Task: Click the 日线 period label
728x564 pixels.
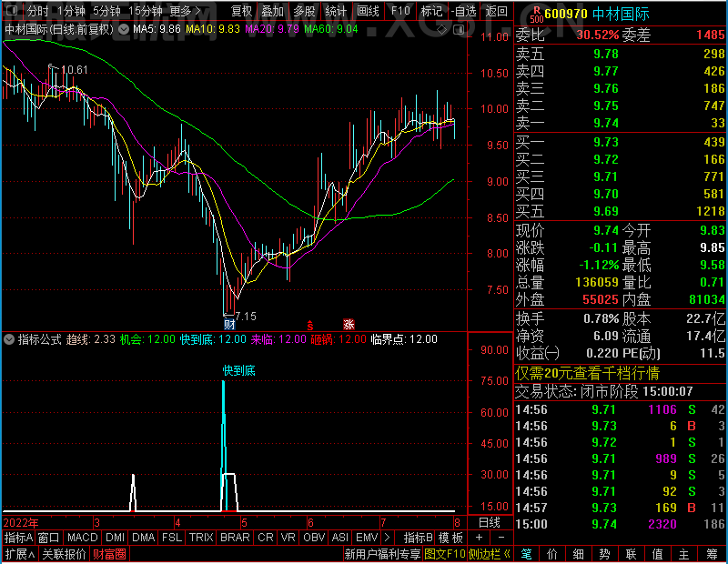Action: (x=490, y=523)
